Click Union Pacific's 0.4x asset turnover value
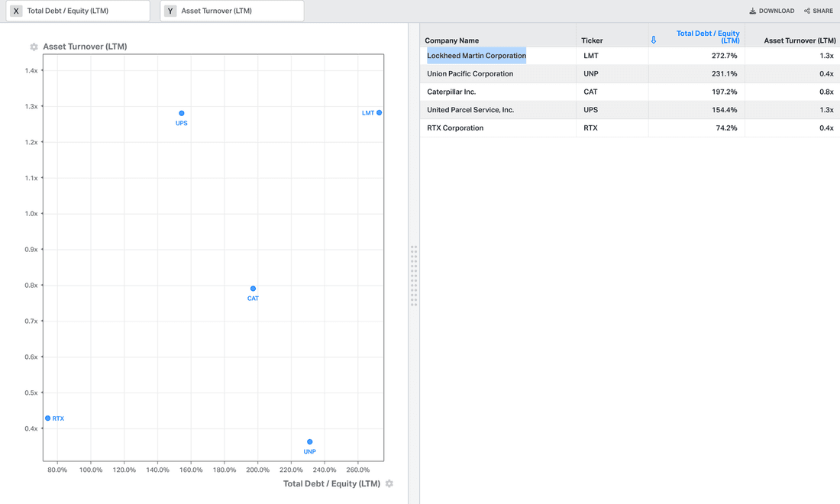The width and height of the screenshot is (840, 504). (826, 74)
